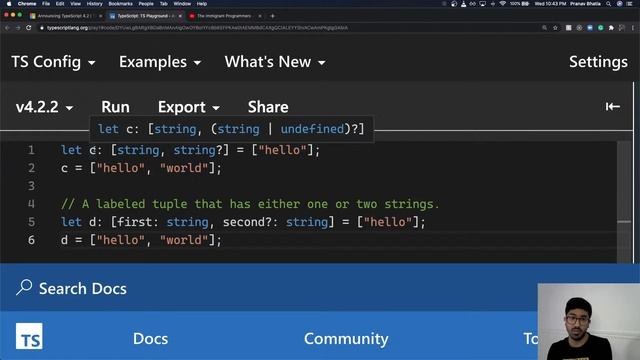
Task: Click the zoom magnifier icon in address bar
Action: (544, 28)
